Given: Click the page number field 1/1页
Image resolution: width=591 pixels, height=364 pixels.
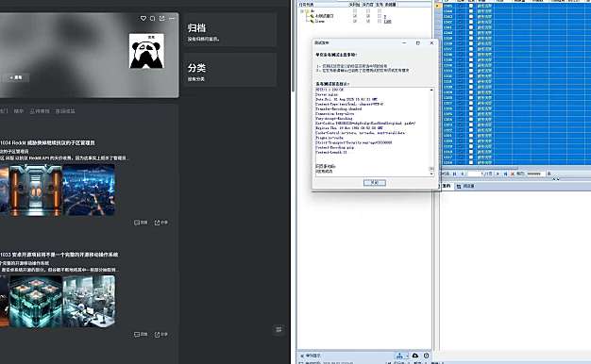Looking at the screenshot, I should 481,174.
